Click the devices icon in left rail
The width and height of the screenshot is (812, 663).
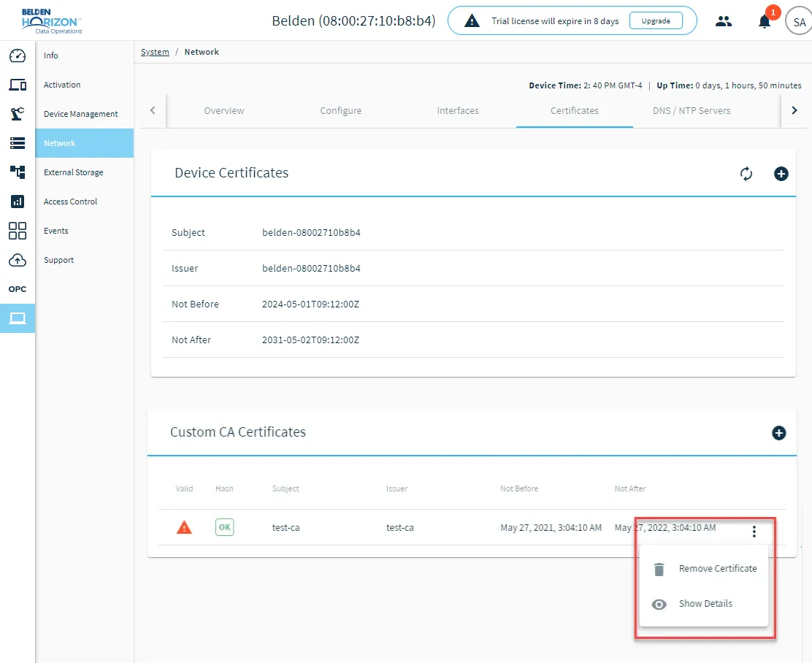coord(18,85)
